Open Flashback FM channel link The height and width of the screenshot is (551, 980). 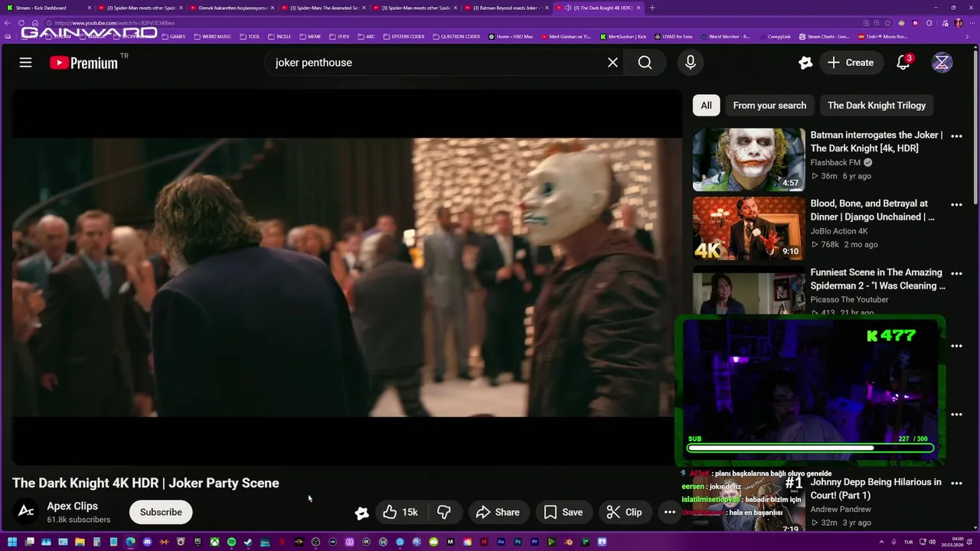point(835,162)
